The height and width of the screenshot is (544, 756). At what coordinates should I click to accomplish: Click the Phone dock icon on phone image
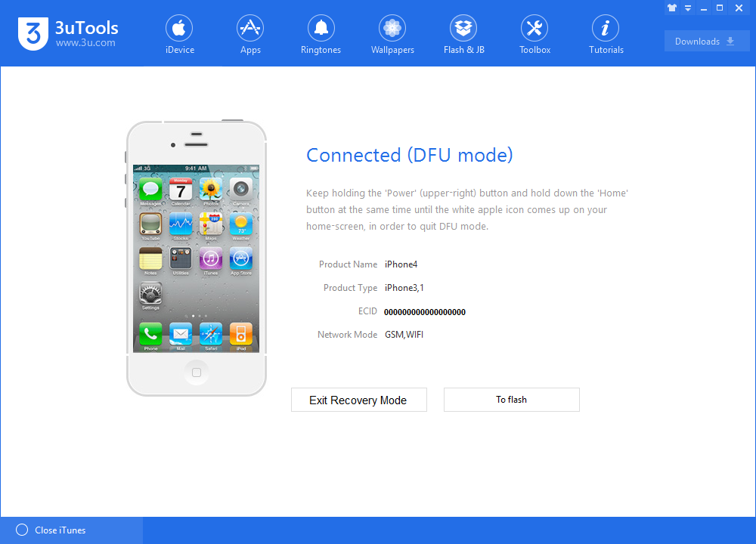tap(151, 333)
